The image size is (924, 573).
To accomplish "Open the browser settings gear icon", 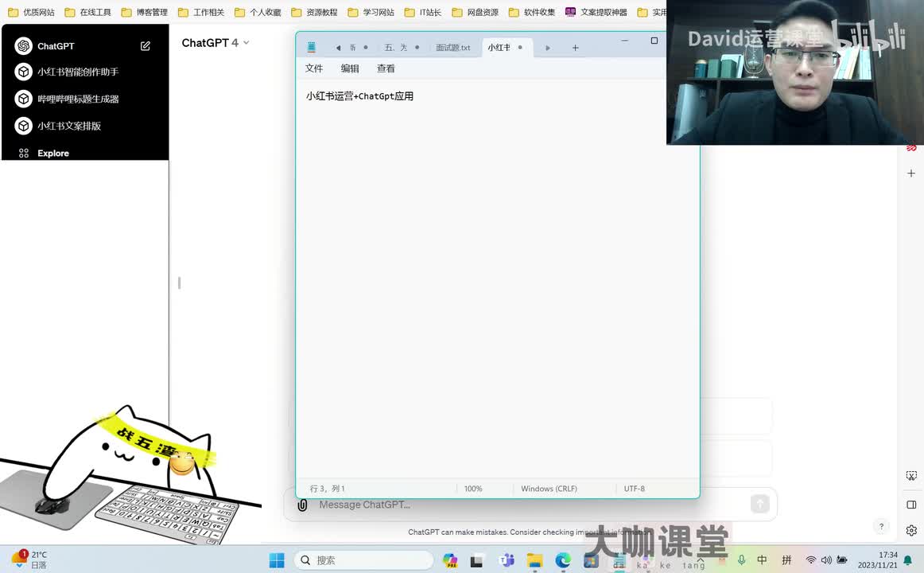I will 911,531.
